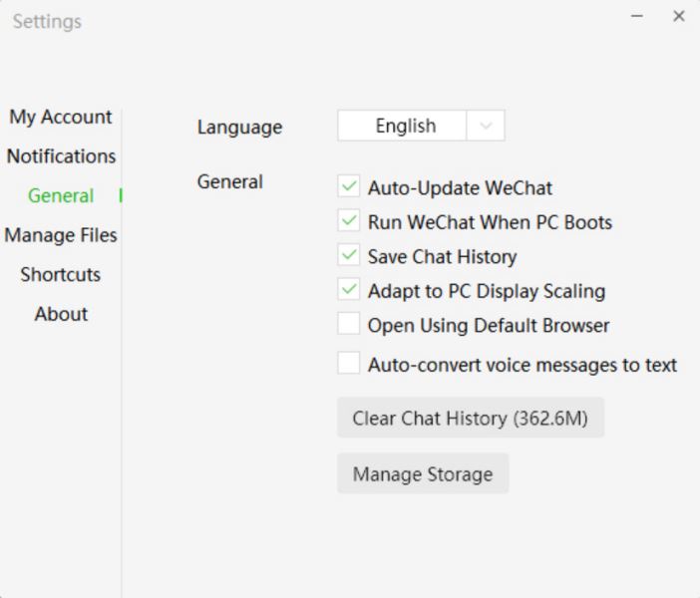Go to the Manage Files section
The image size is (700, 598).
tap(61, 235)
